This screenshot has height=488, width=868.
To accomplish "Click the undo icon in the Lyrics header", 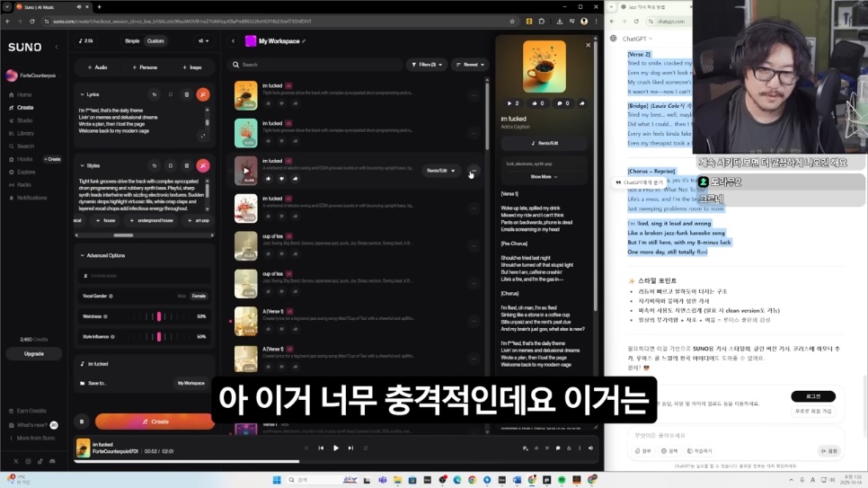I will 154,94.
